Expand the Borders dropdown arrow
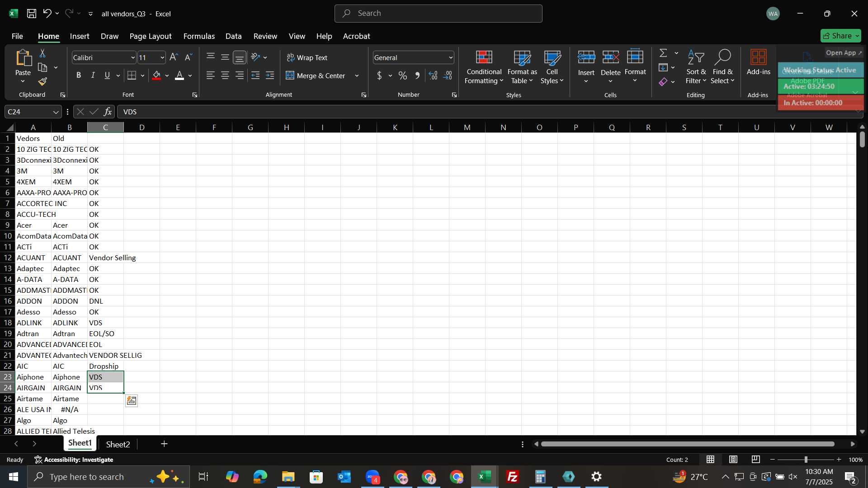Viewport: 868px width, 488px height. tap(142, 76)
